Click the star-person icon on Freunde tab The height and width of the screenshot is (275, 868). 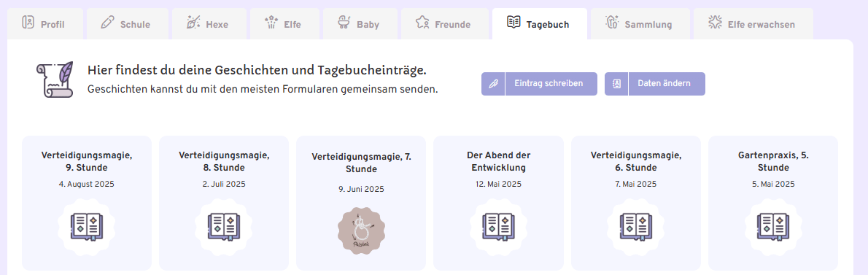point(422,23)
